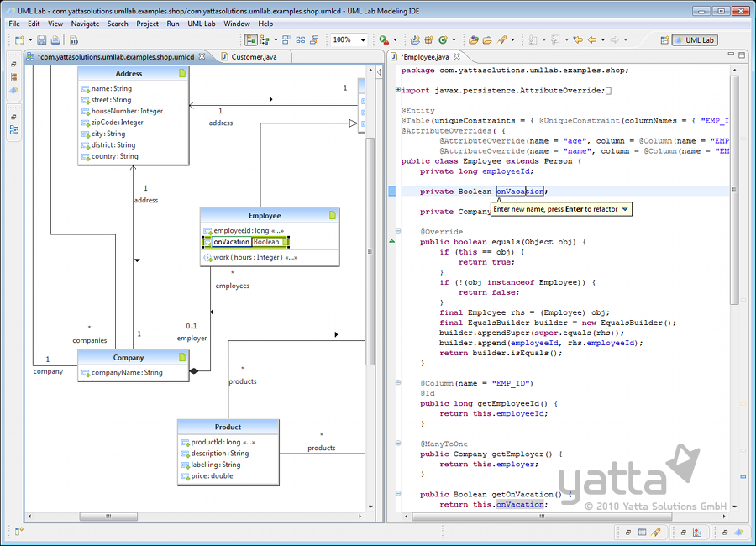Viewport: 756px width, 546px height.
Task: Expand the import statements fold
Action: [x=398, y=91]
